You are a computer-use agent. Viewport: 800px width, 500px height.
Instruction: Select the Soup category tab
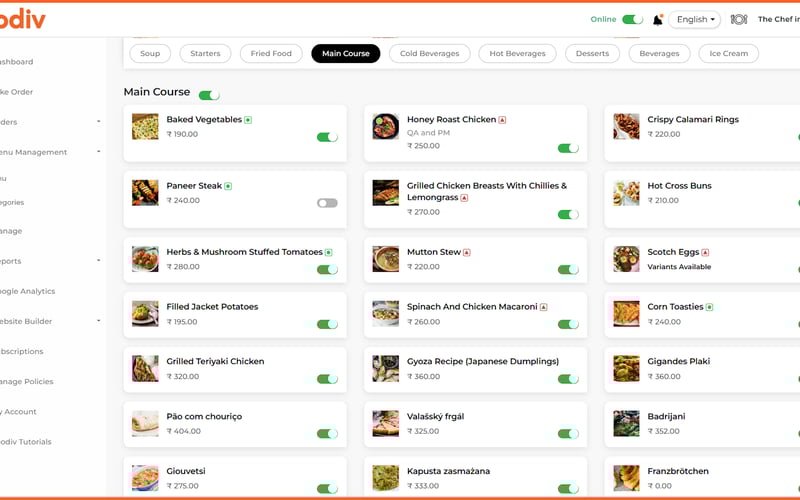click(150, 54)
